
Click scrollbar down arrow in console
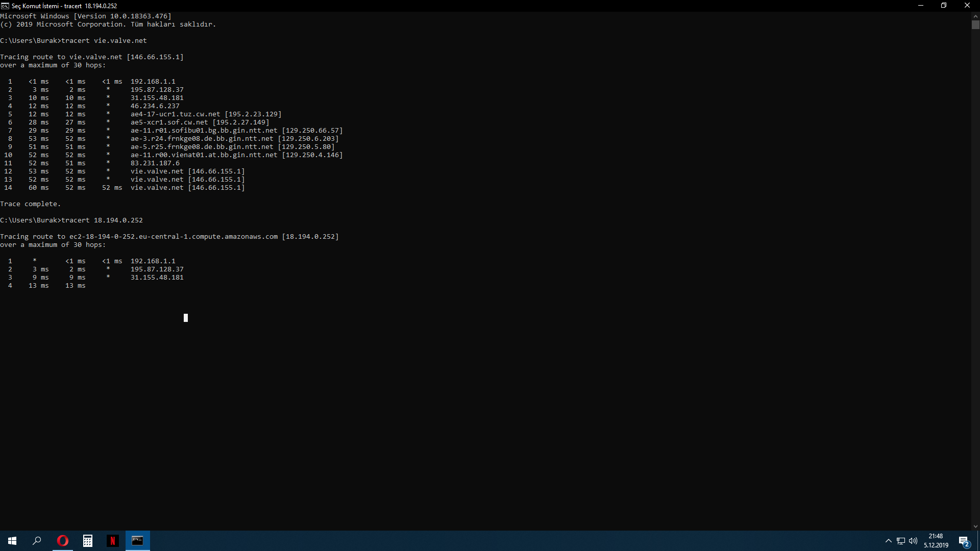(975, 527)
